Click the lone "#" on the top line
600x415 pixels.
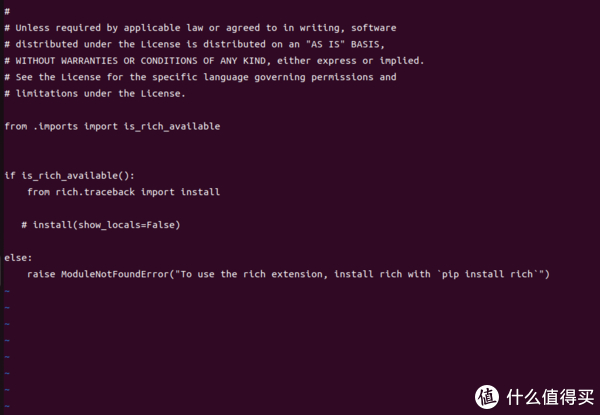(7, 11)
